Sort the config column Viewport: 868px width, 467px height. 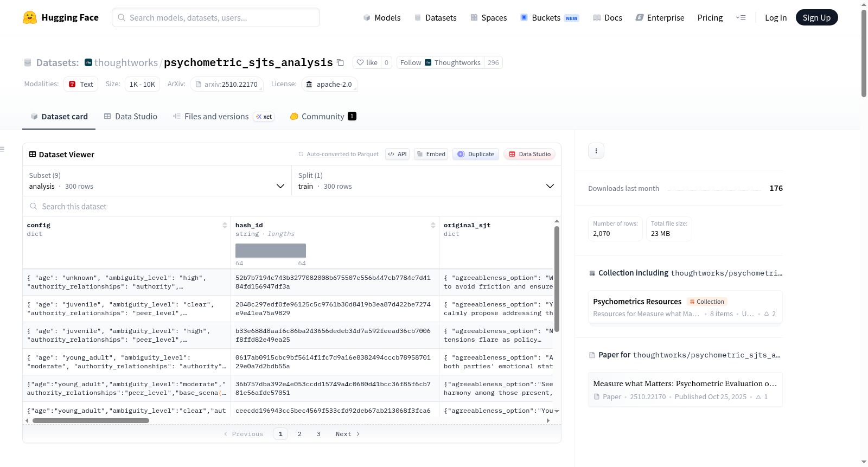pos(225,225)
